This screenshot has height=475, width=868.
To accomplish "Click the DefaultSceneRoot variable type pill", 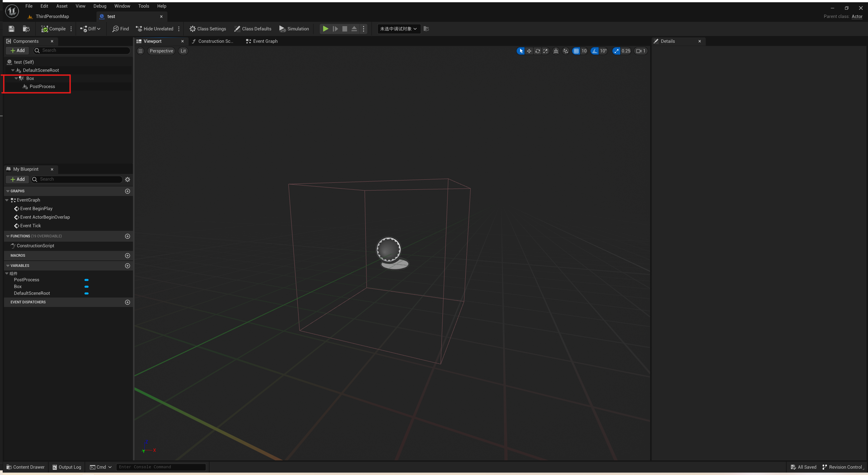I will pyautogui.click(x=87, y=293).
